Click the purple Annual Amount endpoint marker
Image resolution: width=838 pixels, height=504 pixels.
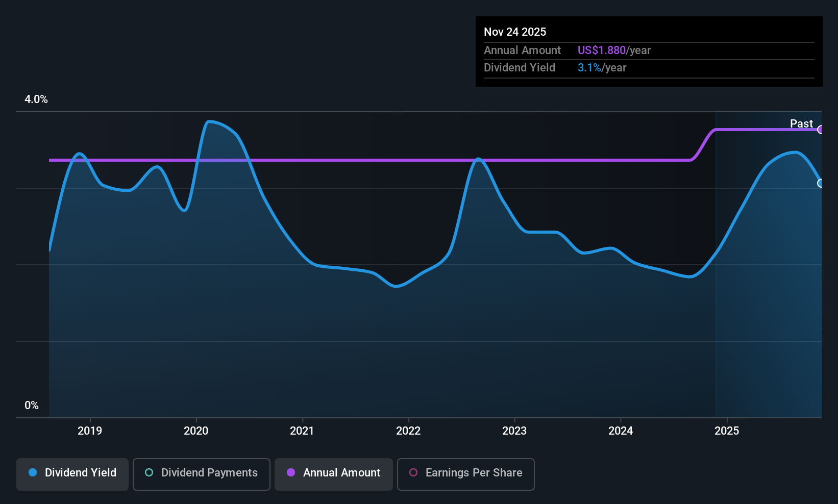point(820,130)
